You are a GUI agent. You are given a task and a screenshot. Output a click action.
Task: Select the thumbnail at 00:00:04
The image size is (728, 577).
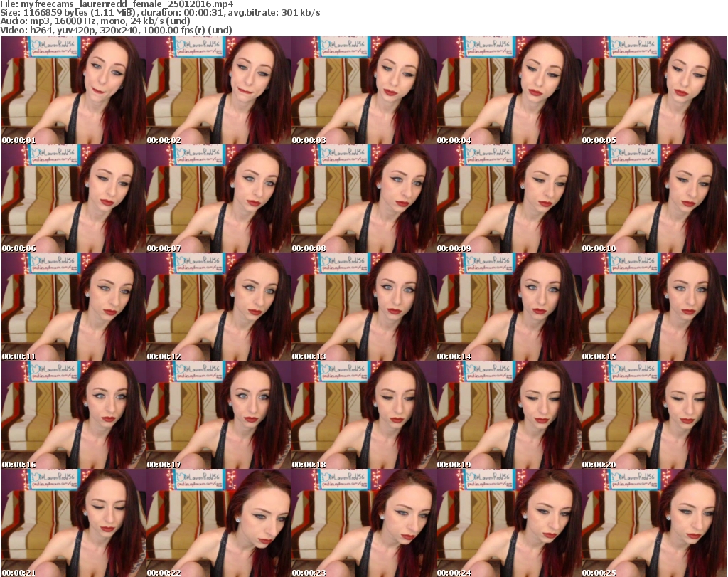tap(509, 90)
